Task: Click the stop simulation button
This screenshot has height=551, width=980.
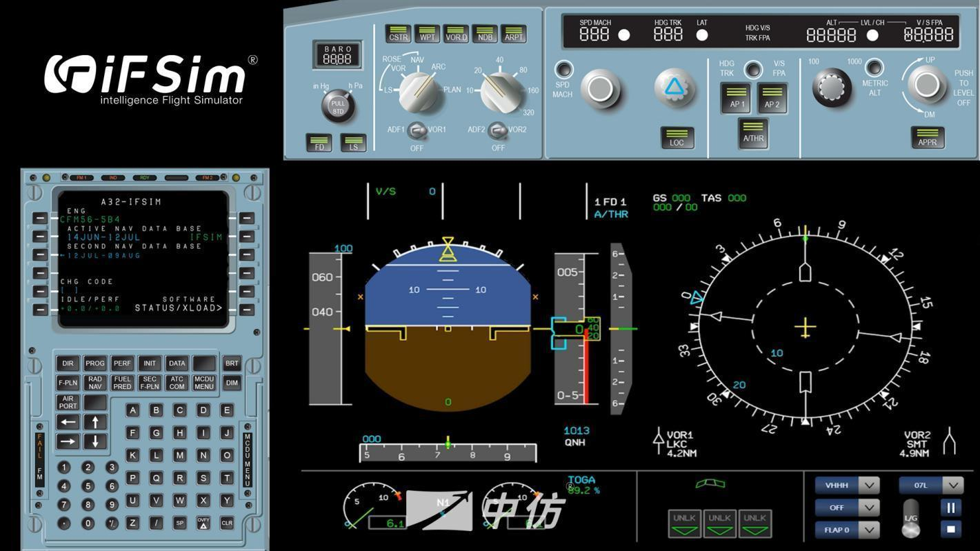Action: [950, 529]
